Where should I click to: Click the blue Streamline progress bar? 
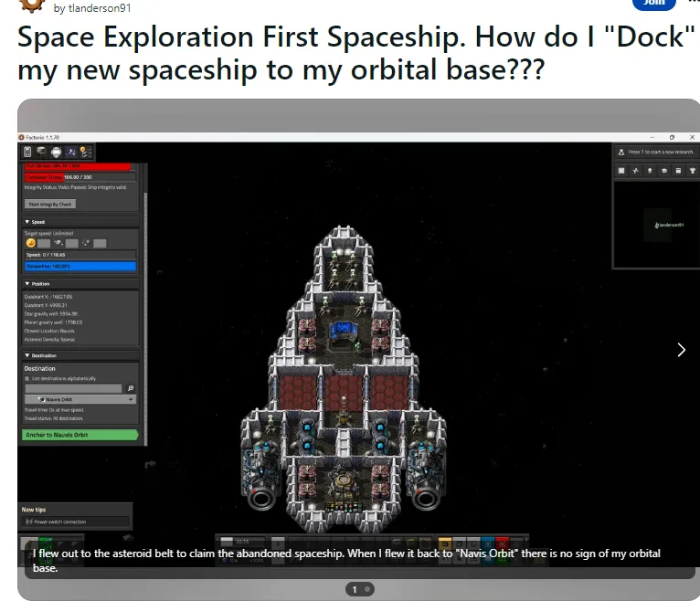point(80,267)
